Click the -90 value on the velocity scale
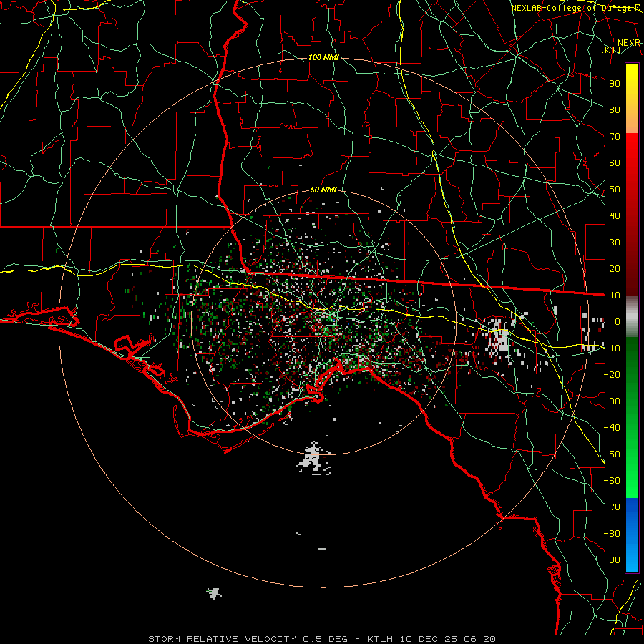 tap(612, 560)
